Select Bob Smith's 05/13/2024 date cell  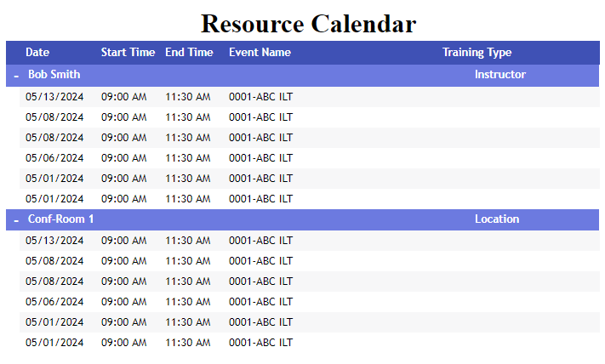54,97
